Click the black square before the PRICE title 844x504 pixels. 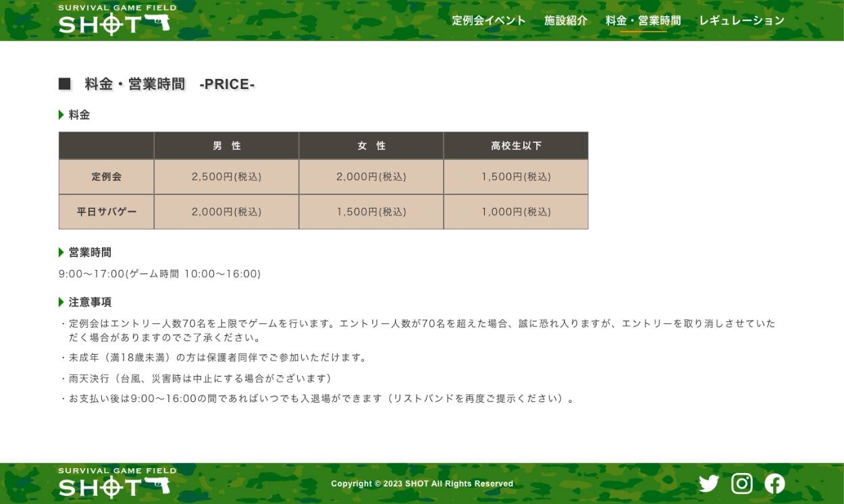point(65,84)
